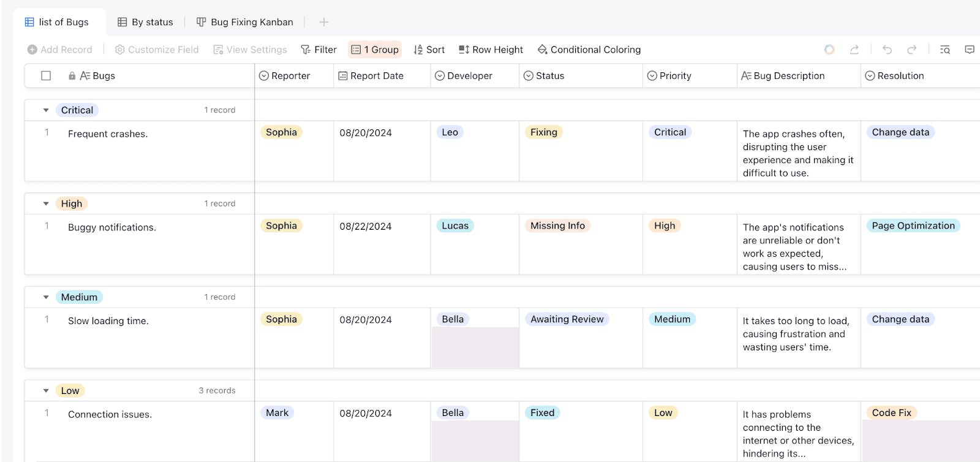Click the Status column header
980x462 pixels.
(581, 76)
